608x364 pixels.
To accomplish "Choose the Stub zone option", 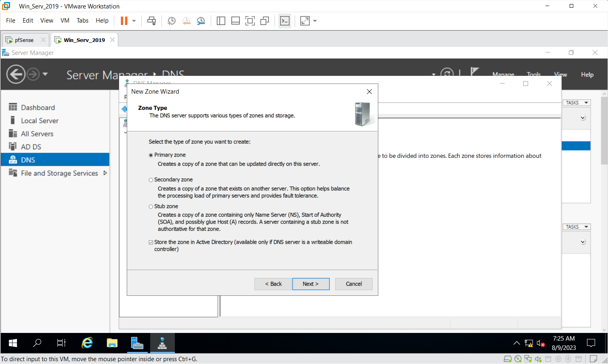I will (x=151, y=207).
